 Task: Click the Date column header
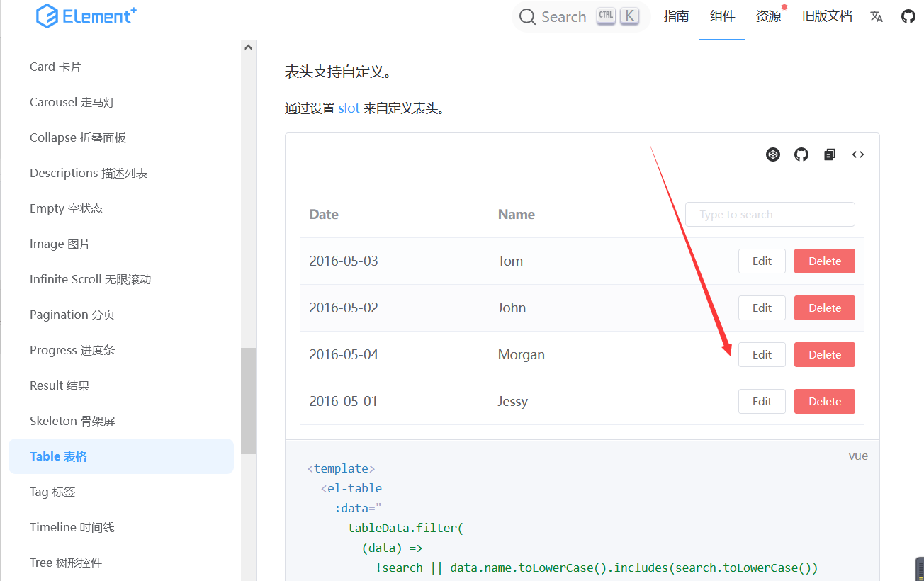pyautogui.click(x=324, y=215)
